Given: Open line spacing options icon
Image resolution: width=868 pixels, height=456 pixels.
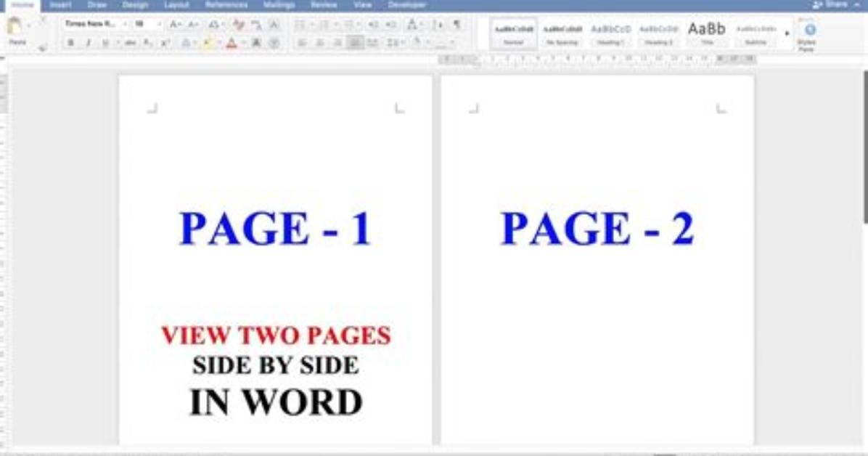Looking at the screenshot, I should point(392,43).
